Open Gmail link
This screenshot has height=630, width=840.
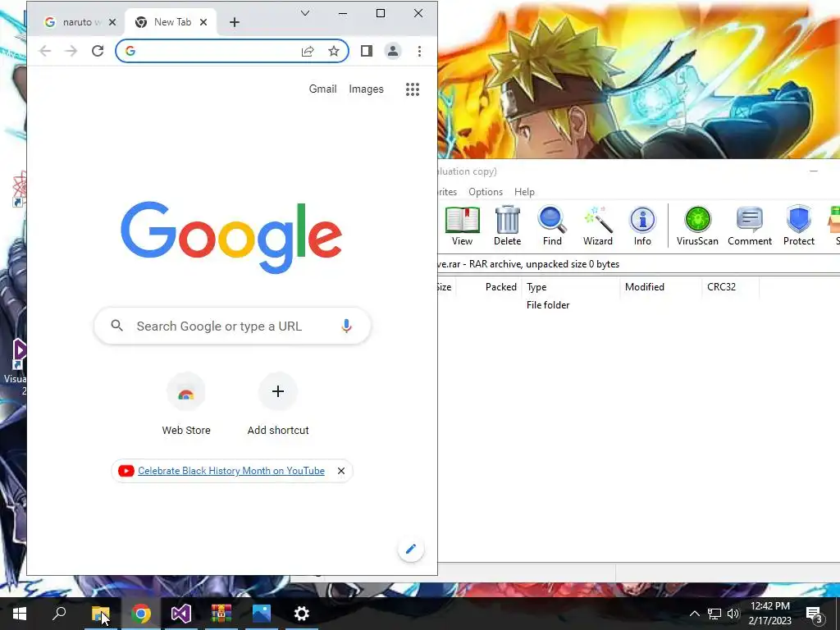coord(322,89)
